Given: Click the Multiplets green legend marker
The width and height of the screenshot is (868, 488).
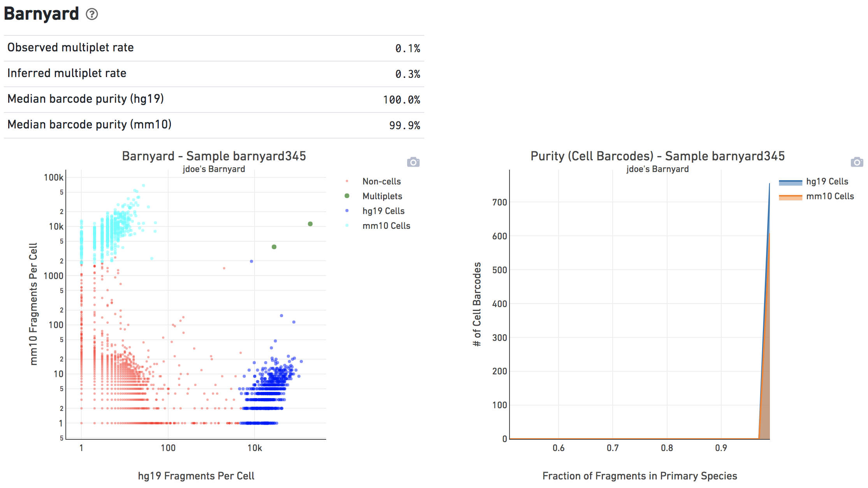Looking at the screenshot, I should click(347, 196).
